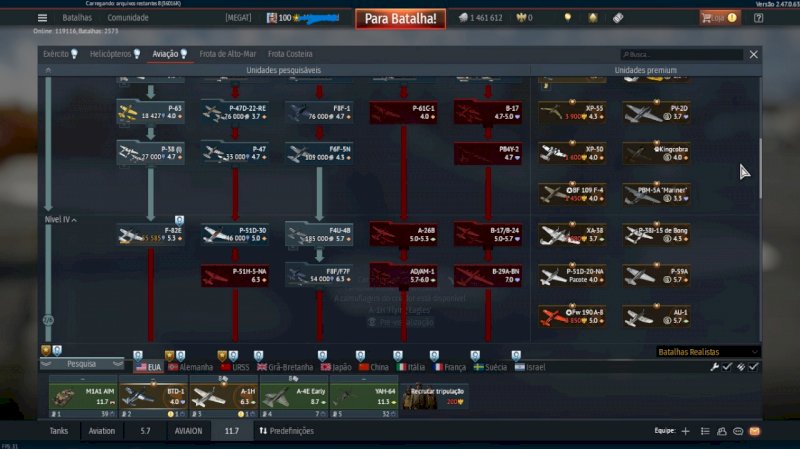Select premium AU-1 aircraft
This screenshot has height=449, width=800.
[656, 316]
